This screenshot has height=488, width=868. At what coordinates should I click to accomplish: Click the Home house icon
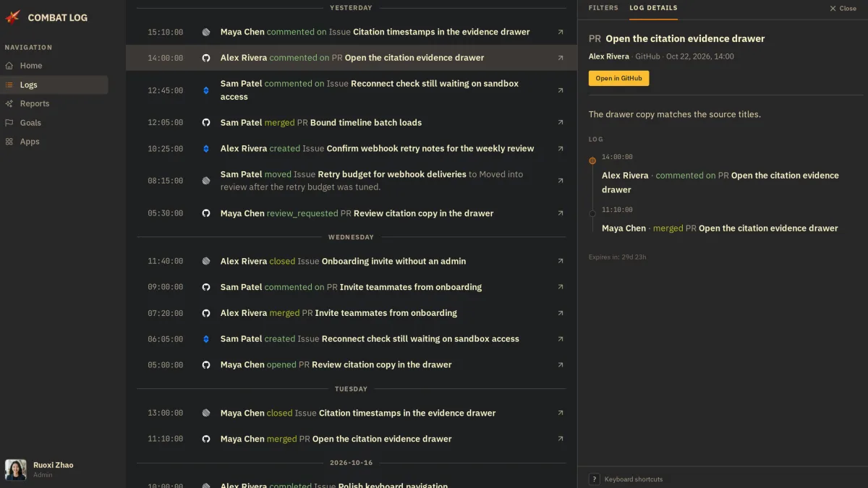9,66
